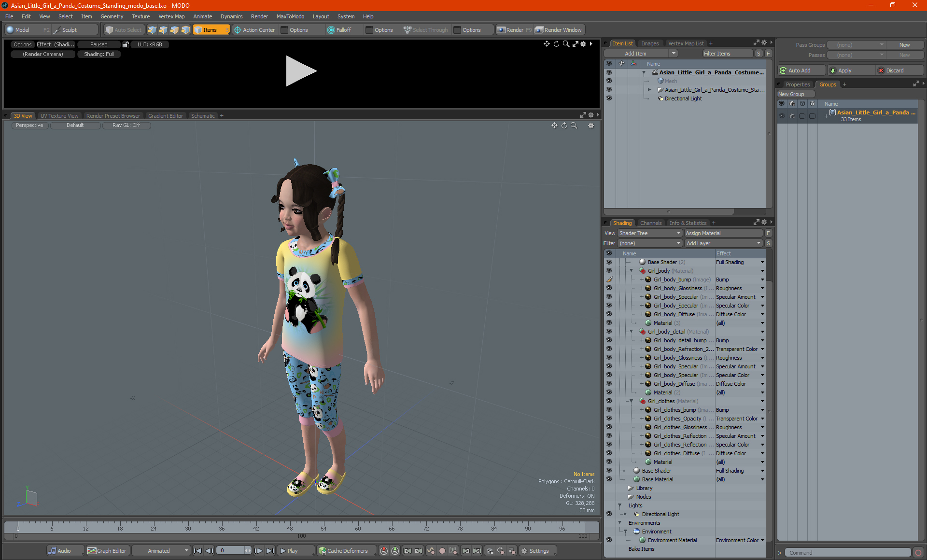
Task: Click the zoom magnifier icon in render preview
Action: (566, 44)
